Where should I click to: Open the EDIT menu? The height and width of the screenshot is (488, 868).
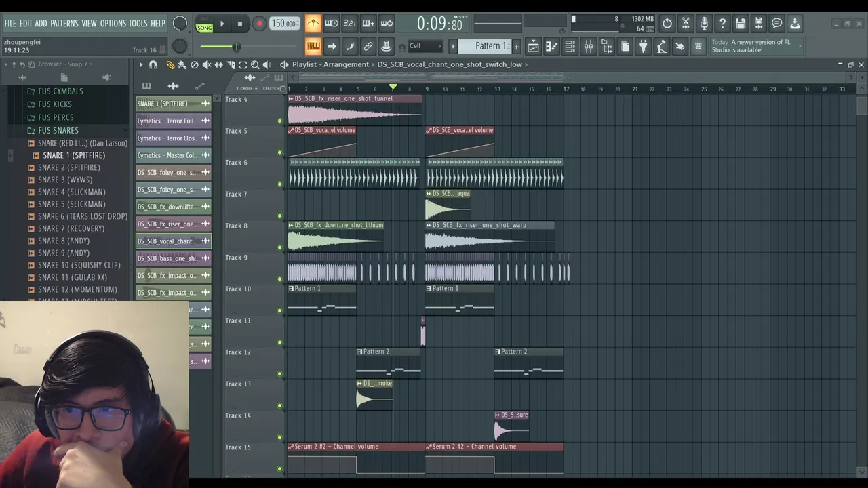[x=26, y=23]
